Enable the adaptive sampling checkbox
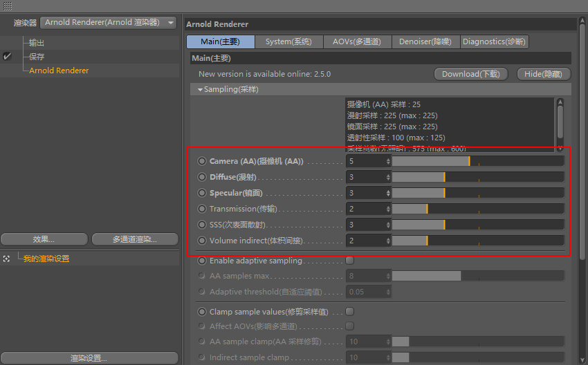The width and height of the screenshot is (588, 365). point(350,260)
